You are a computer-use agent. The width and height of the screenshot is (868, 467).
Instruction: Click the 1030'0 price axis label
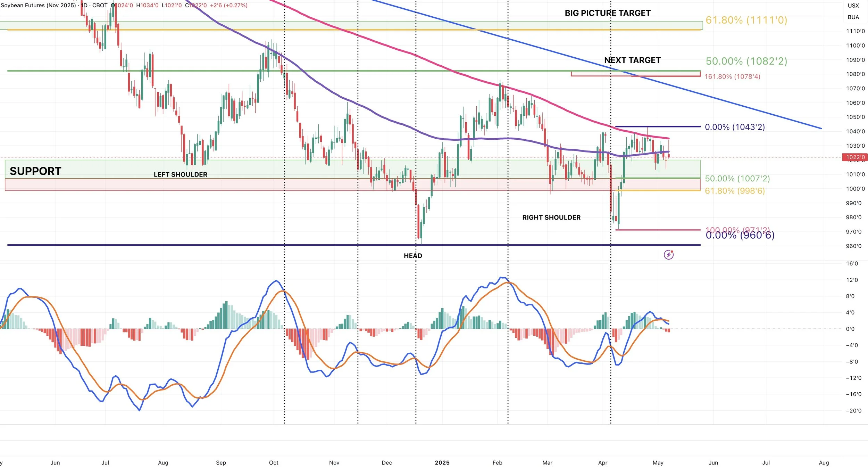[x=855, y=146]
